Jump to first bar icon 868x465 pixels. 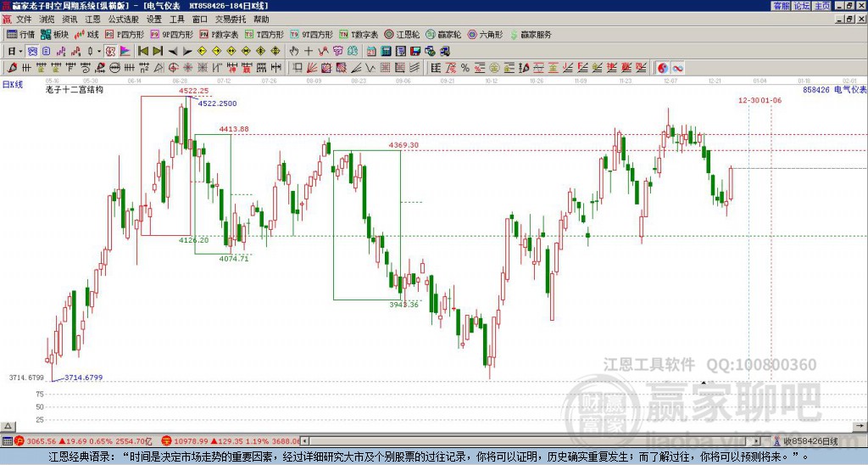(x=142, y=52)
